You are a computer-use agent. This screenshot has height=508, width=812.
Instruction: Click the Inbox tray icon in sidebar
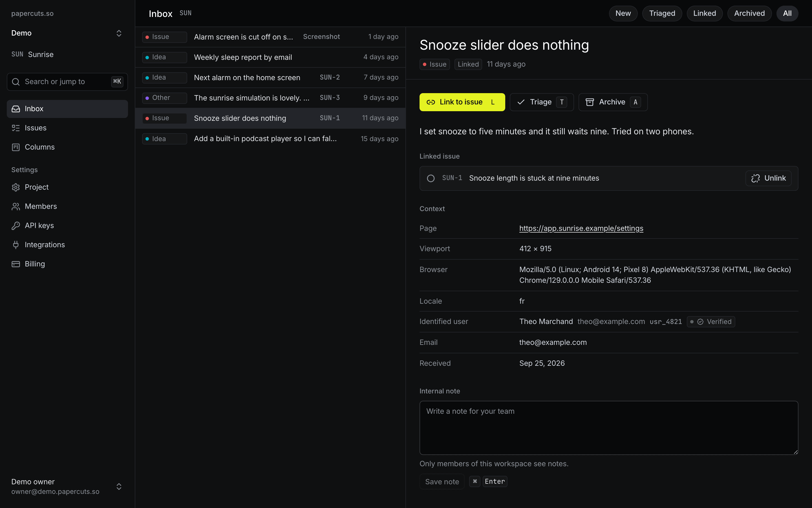(x=16, y=109)
